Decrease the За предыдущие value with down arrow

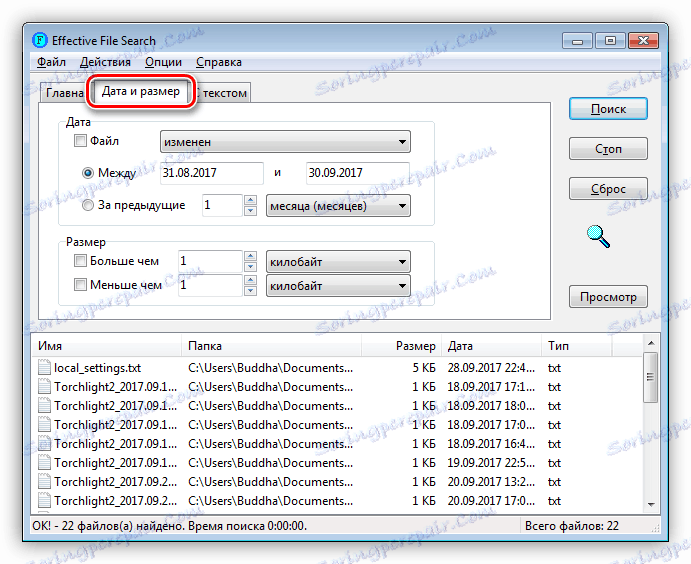pyautogui.click(x=250, y=211)
